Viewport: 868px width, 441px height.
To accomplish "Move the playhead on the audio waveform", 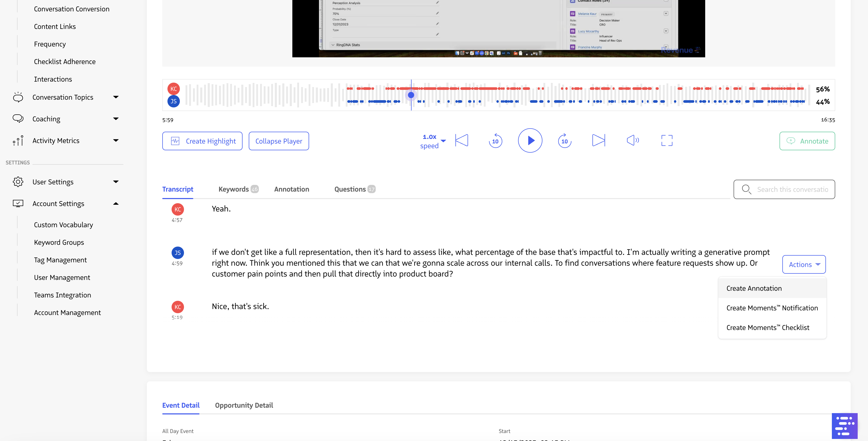I will 411,95.
